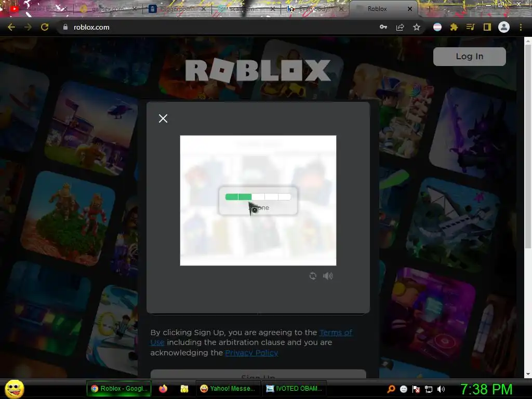Select the active Roblox tab

pyautogui.click(x=377, y=9)
